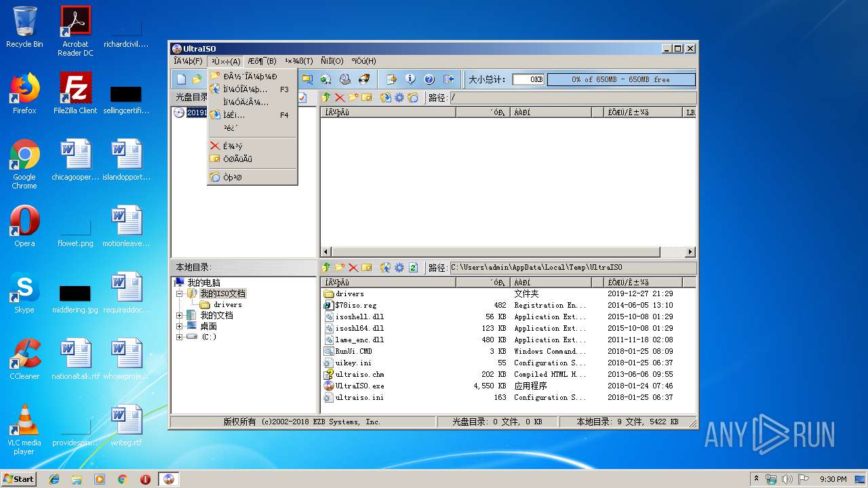Expand the (C:) drive tree node

(180, 337)
